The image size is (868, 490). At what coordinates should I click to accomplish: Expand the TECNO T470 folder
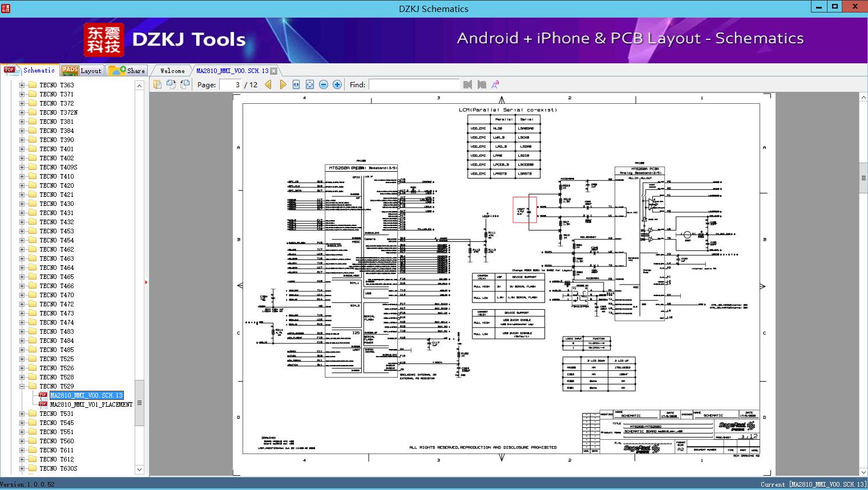point(22,295)
